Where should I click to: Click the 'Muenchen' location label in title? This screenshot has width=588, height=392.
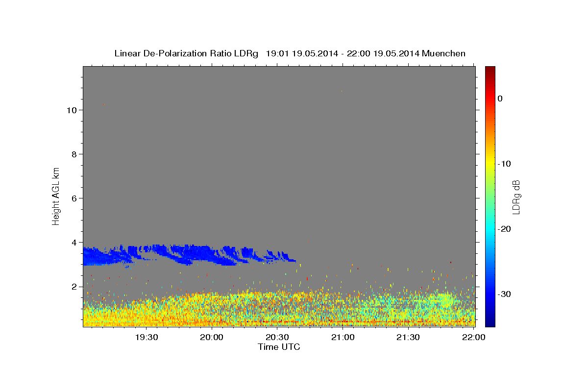(444, 53)
